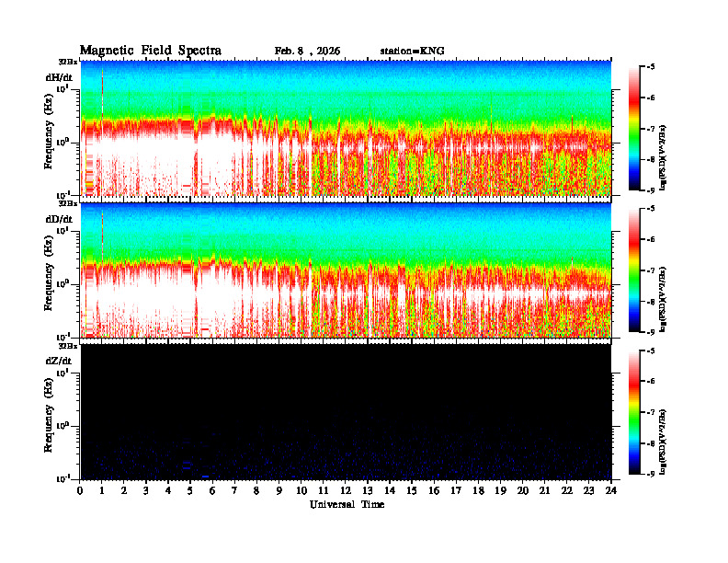This screenshot has height=563, width=728.
Task: Click the 10^-1 frequency tick of dZ/dt panel
Action: tap(63, 478)
